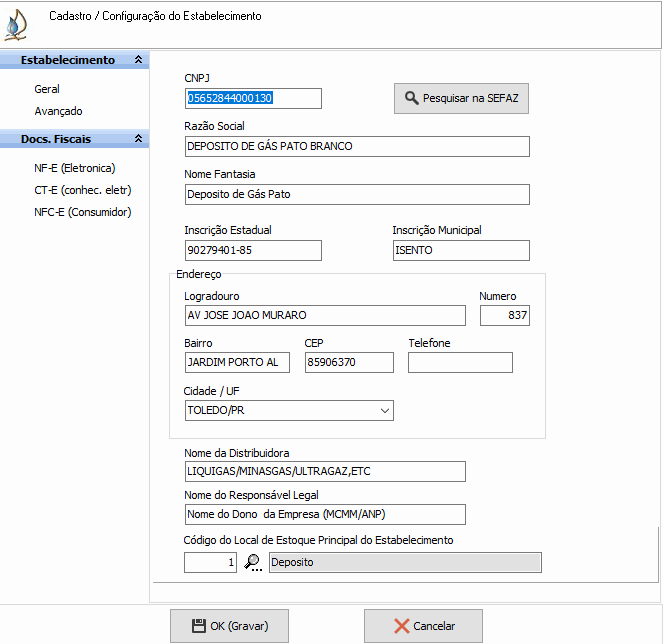Select CT-E (conhec. eletr) option
This screenshot has height=644, width=663.
[x=82, y=190]
